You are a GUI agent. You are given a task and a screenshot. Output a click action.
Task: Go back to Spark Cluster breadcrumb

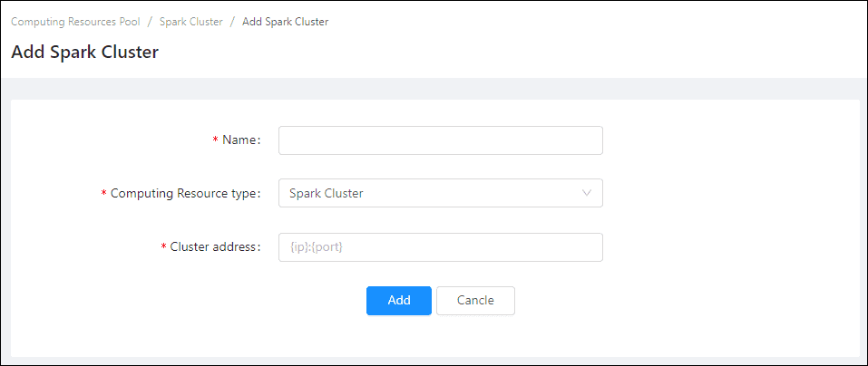(x=190, y=22)
